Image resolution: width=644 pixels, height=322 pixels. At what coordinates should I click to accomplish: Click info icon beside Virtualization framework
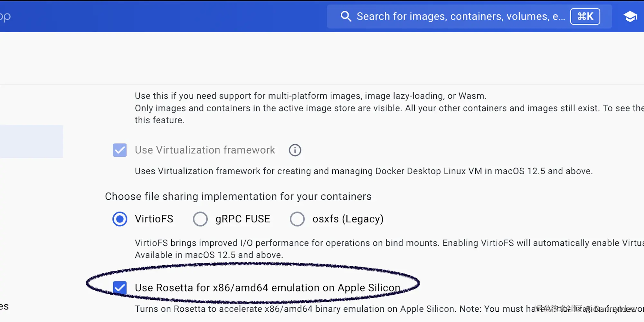(295, 150)
